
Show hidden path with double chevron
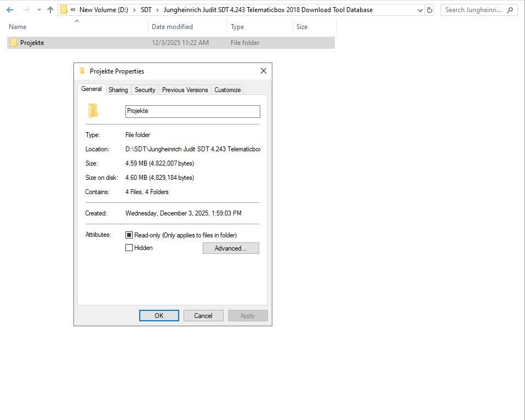click(73, 10)
